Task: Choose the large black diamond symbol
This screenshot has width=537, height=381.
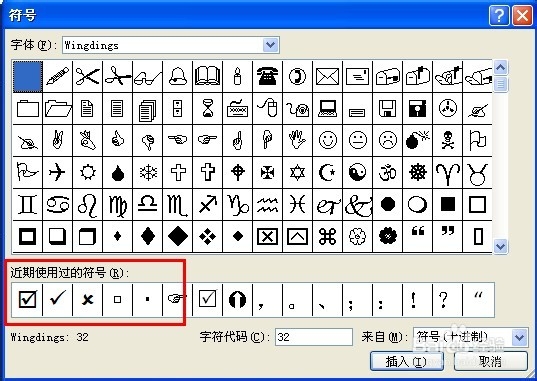Action: pos(178,236)
